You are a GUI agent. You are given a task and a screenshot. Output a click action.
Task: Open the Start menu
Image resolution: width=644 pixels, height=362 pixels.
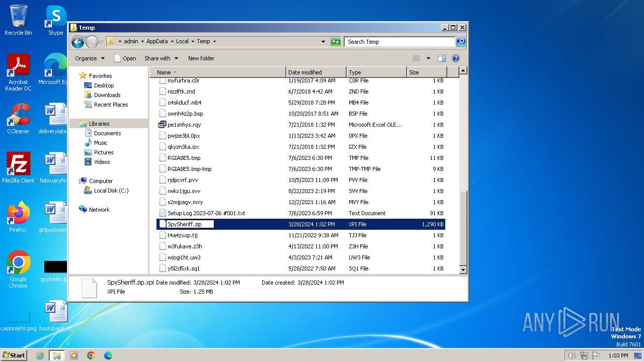tap(14, 355)
